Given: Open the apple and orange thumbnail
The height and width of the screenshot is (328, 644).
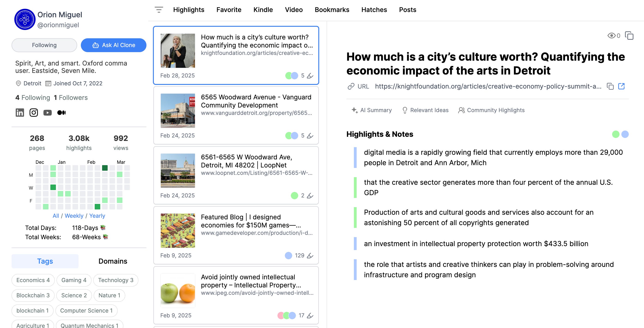Looking at the screenshot, I should 178,290.
